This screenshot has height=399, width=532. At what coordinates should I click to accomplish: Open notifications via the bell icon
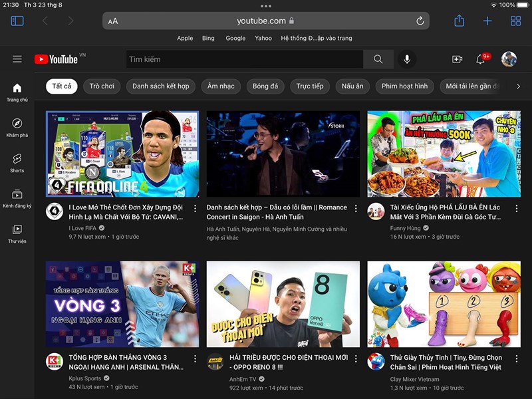479,59
